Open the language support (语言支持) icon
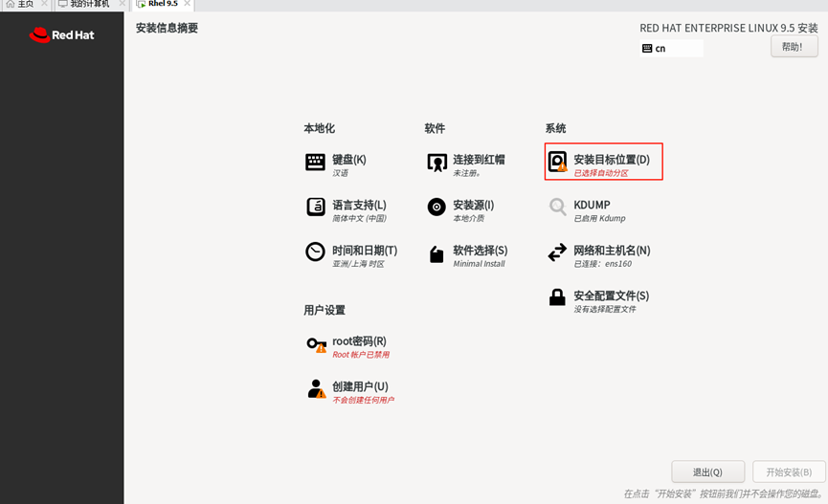This screenshot has height=504, width=828. pyautogui.click(x=316, y=207)
